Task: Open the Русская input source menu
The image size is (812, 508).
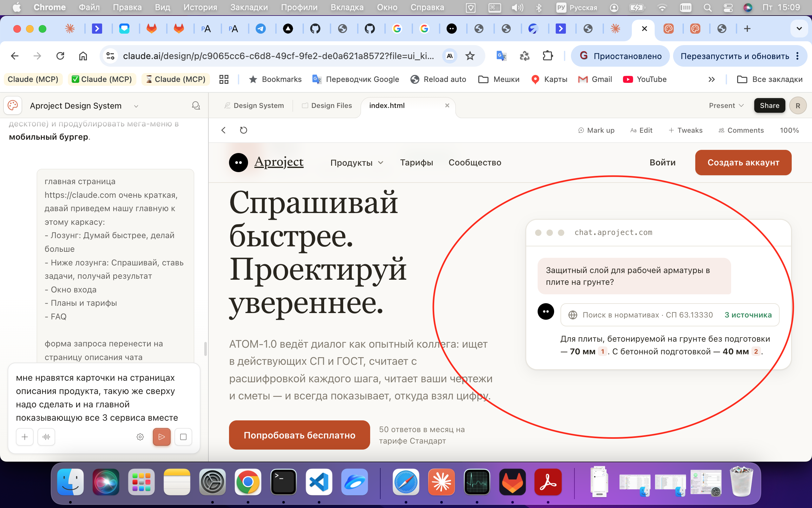Action: point(577,7)
